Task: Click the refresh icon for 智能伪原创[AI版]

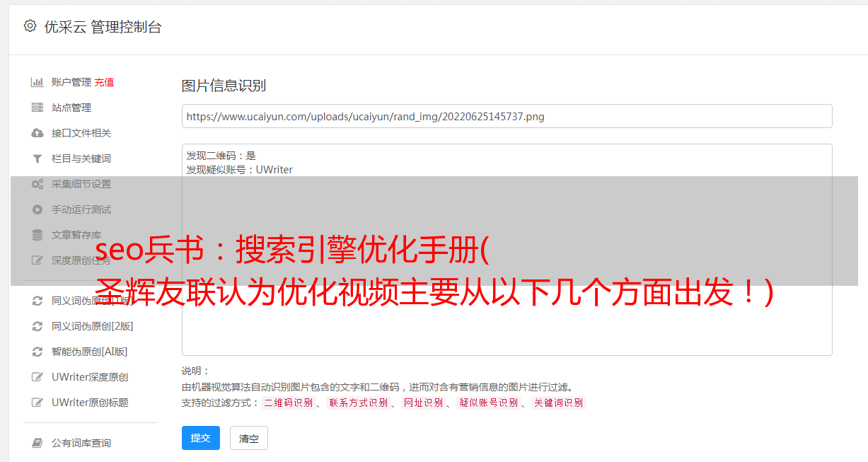Action: 37,352
